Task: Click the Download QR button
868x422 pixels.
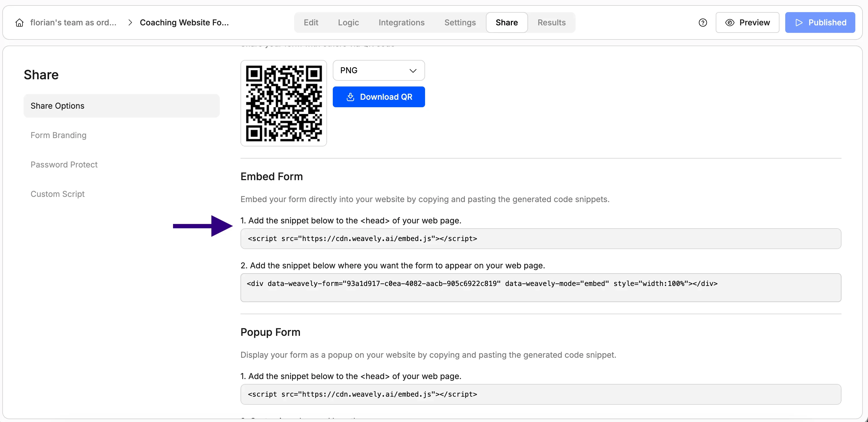Action: point(379,97)
